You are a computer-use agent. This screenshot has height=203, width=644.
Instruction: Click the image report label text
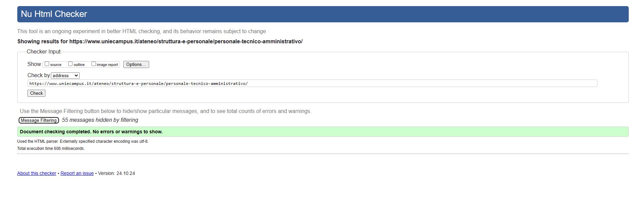tap(107, 65)
